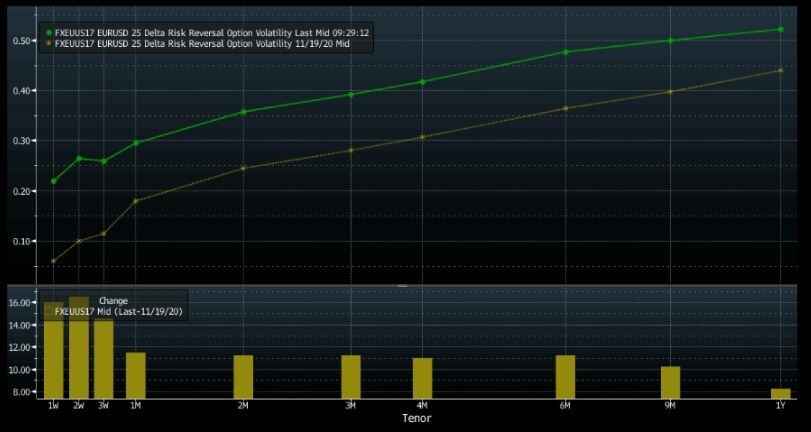Pick yellow dotted line point at 6M
This screenshot has height=432, width=811.
point(566,108)
